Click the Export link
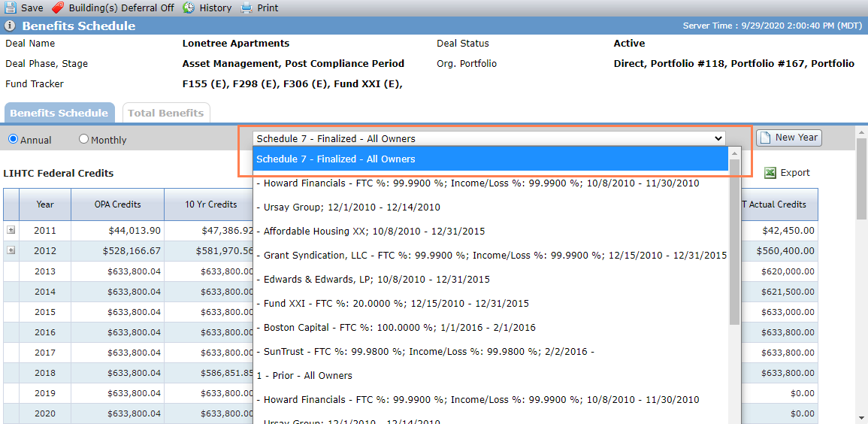The width and height of the screenshot is (868, 424). pos(795,173)
